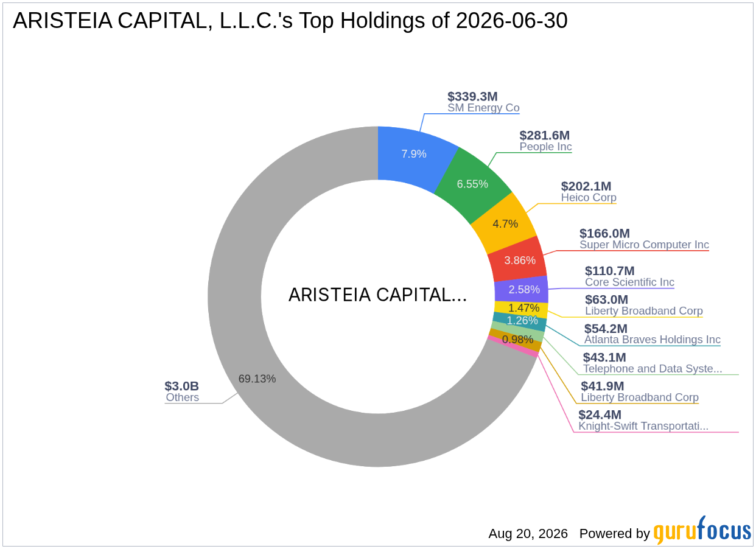Click the $54.2M value
The width and height of the screenshot is (756, 549).
(x=606, y=329)
